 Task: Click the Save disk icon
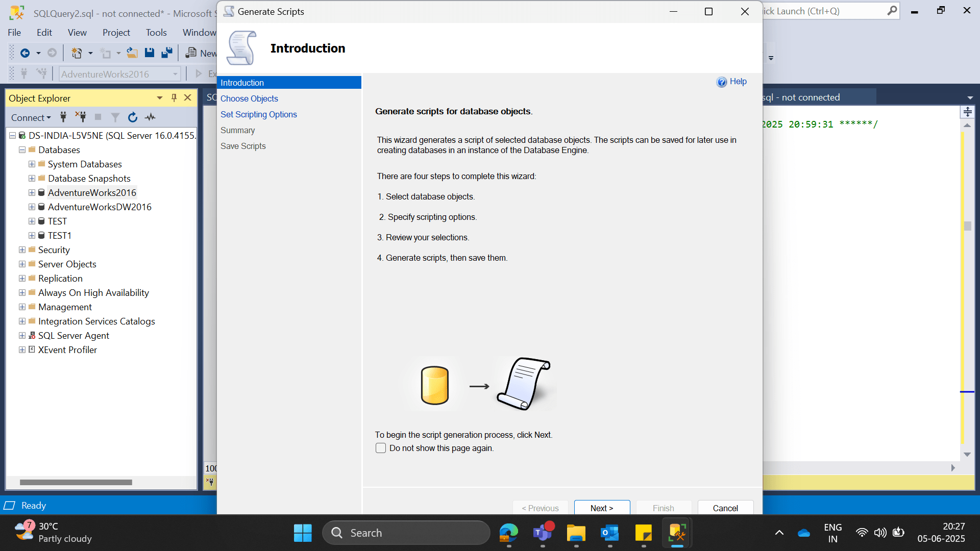pyautogui.click(x=150, y=53)
